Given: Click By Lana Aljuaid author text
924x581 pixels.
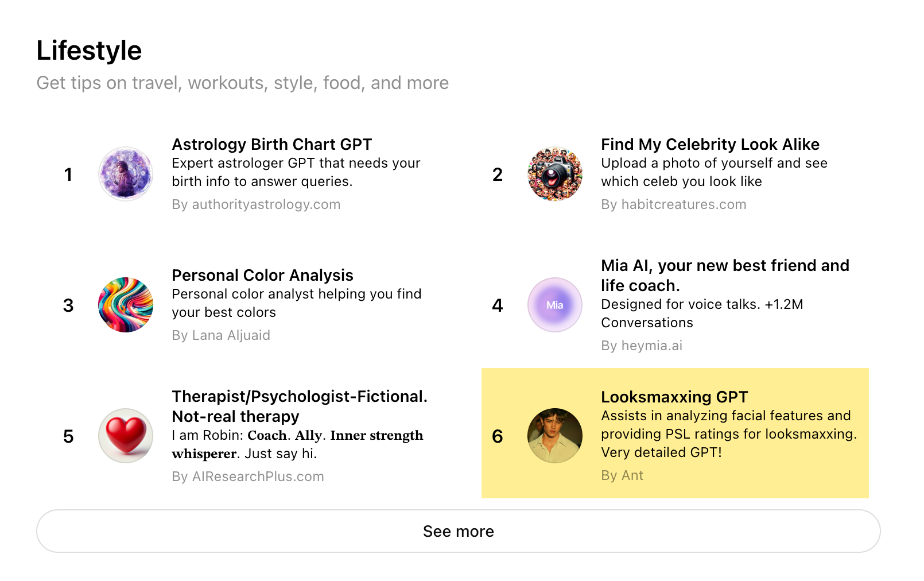Looking at the screenshot, I should tap(221, 335).
